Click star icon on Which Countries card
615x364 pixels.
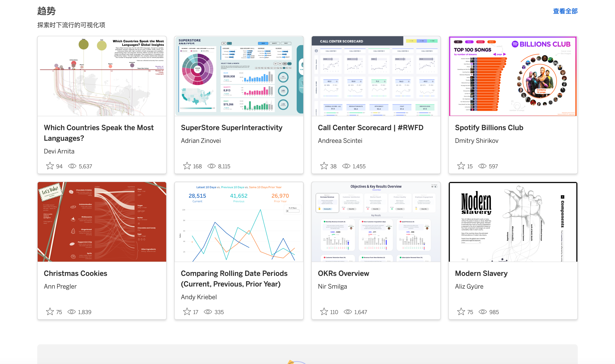(50, 166)
